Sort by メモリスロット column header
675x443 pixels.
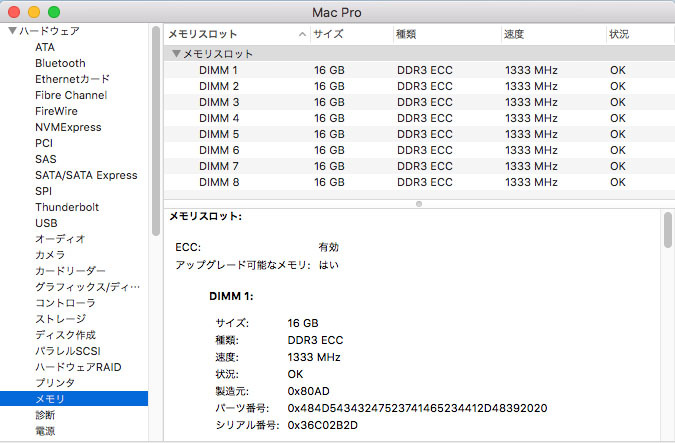[x=237, y=34]
